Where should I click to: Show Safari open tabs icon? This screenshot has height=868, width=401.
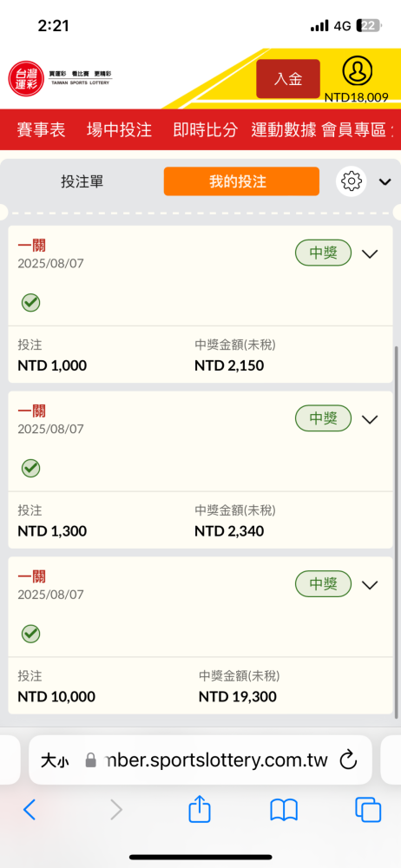(x=368, y=810)
